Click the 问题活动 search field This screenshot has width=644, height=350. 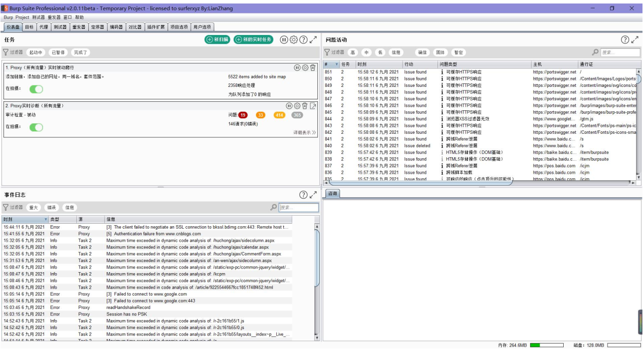click(x=620, y=52)
